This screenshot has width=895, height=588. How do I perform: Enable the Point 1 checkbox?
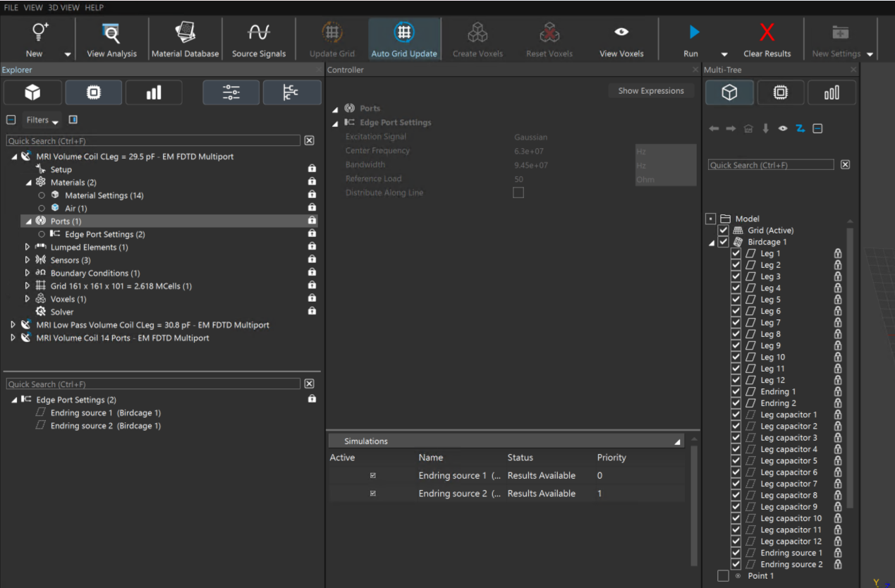[x=723, y=576]
